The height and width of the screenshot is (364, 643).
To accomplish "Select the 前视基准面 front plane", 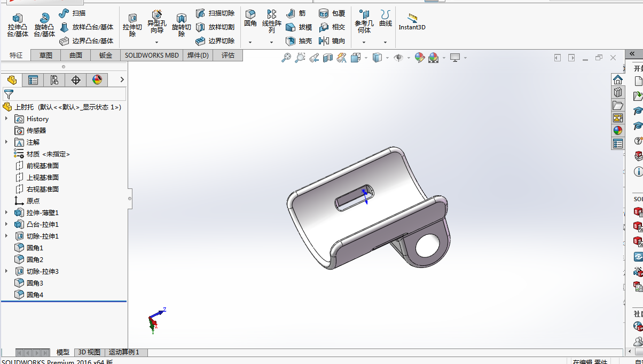I will tap(37, 165).
